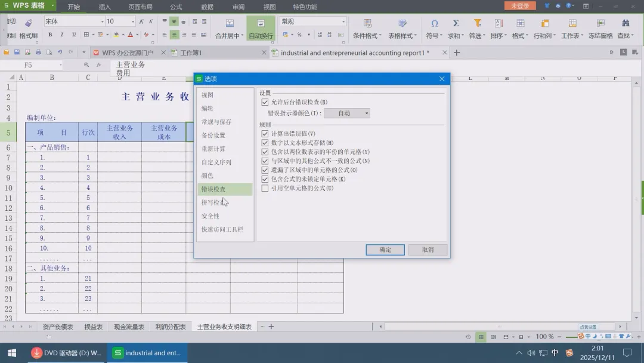Viewport: 644px width, 363px height.
Task: Click the 未登录 login button
Action: [x=520, y=6]
